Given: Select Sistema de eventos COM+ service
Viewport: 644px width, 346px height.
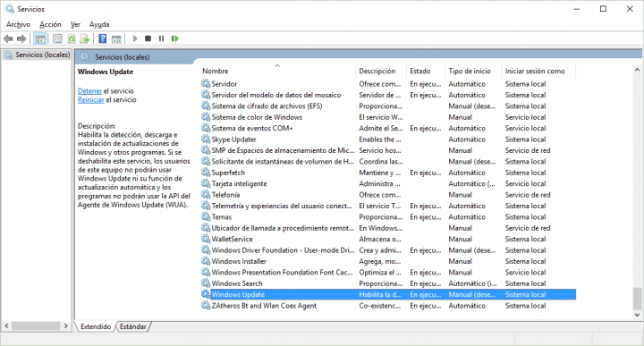Looking at the screenshot, I should pos(388,128).
